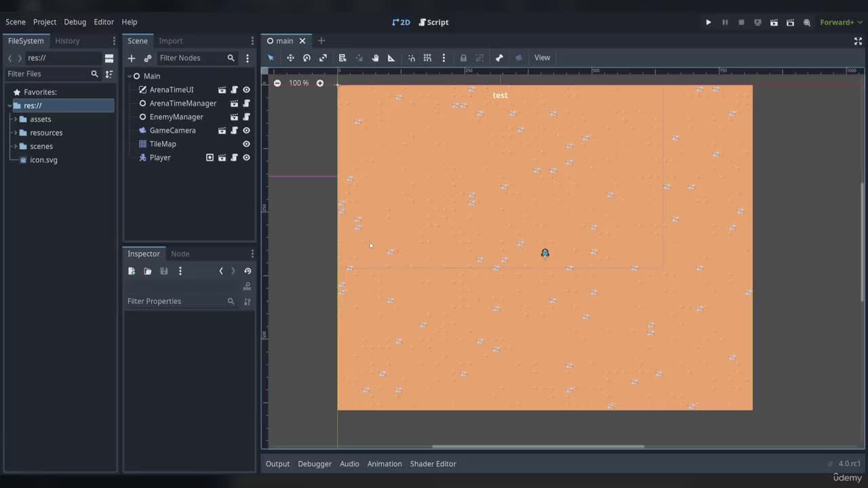Toggle grid snap in toolbar
This screenshot has width=868, height=488.
pos(427,58)
